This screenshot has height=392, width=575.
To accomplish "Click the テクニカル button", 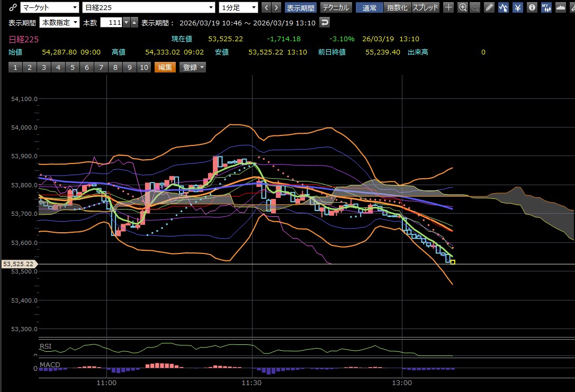I will 336,7.
